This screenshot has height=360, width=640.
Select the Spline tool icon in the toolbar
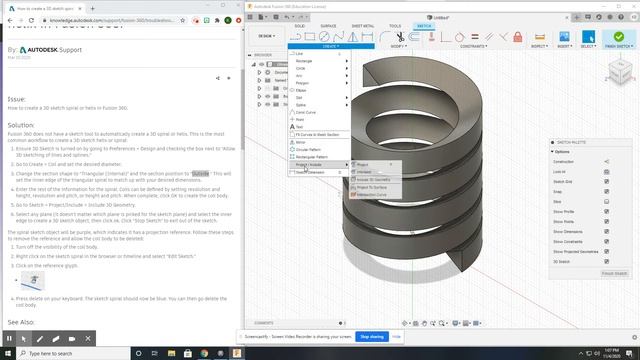point(338,37)
